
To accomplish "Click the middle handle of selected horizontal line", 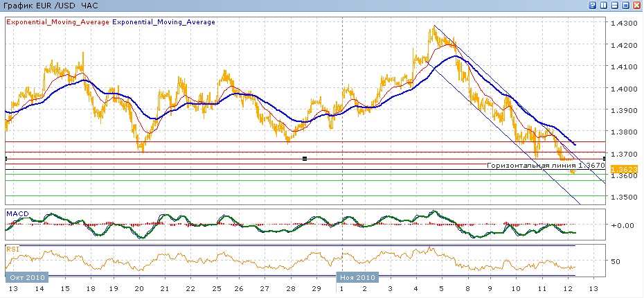I will 305,159.
